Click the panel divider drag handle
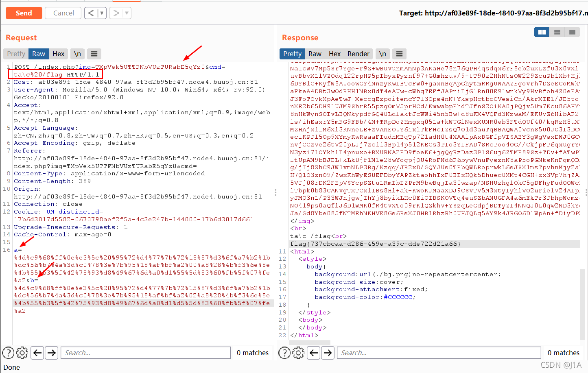588x373 pixels. pos(275,192)
